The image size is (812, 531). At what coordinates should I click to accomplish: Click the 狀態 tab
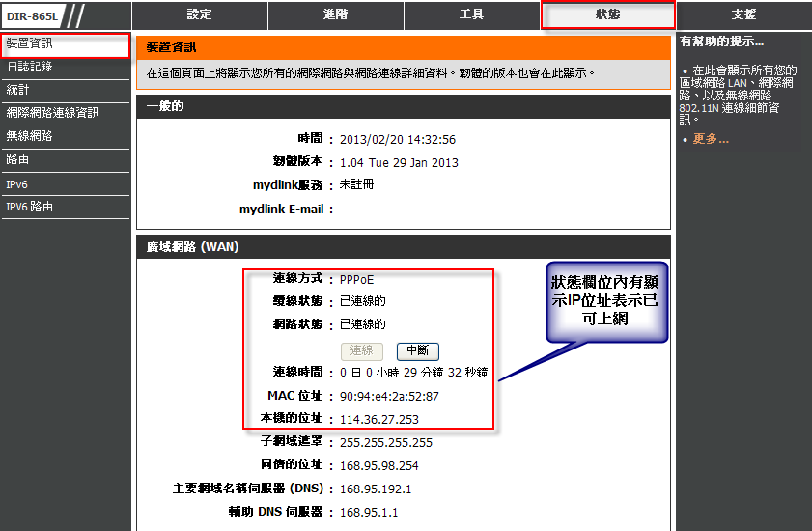tap(608, 14)
